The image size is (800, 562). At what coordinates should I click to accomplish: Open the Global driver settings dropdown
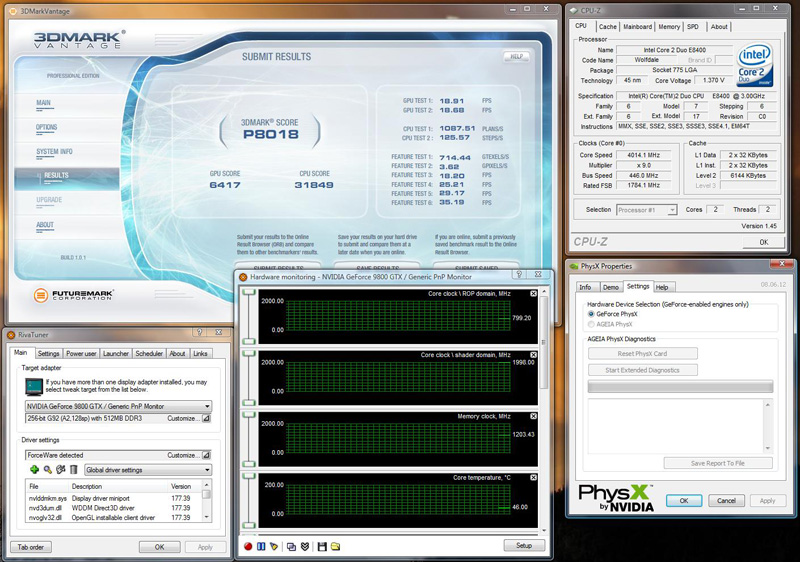click(207, 470)
